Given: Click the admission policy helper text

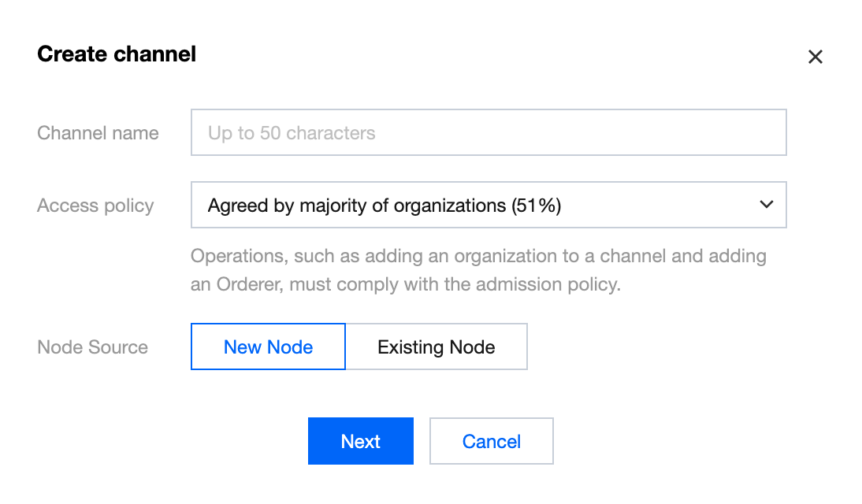Looking at the screenshot, I should [478, 270].
